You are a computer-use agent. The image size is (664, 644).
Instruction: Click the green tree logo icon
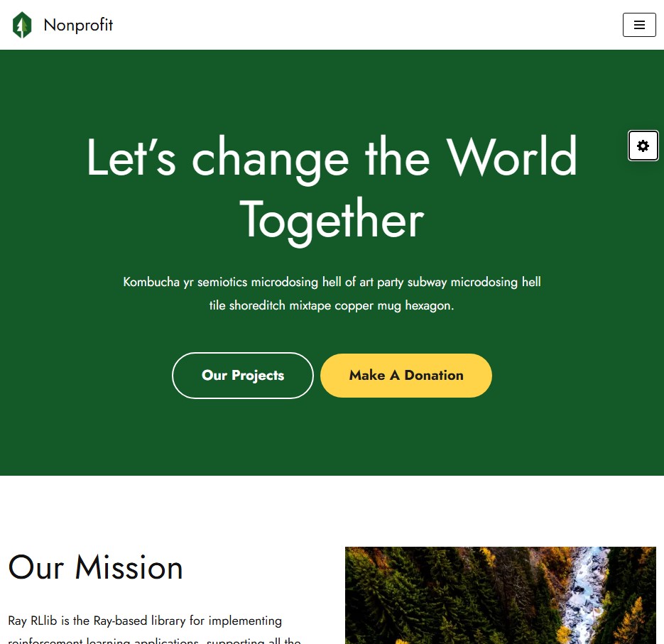tap(22, 25)
